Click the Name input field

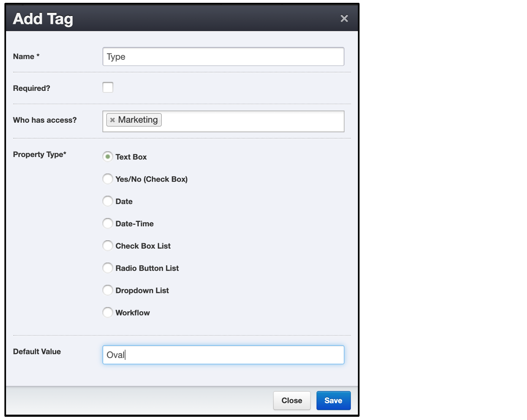click(223, 57)
